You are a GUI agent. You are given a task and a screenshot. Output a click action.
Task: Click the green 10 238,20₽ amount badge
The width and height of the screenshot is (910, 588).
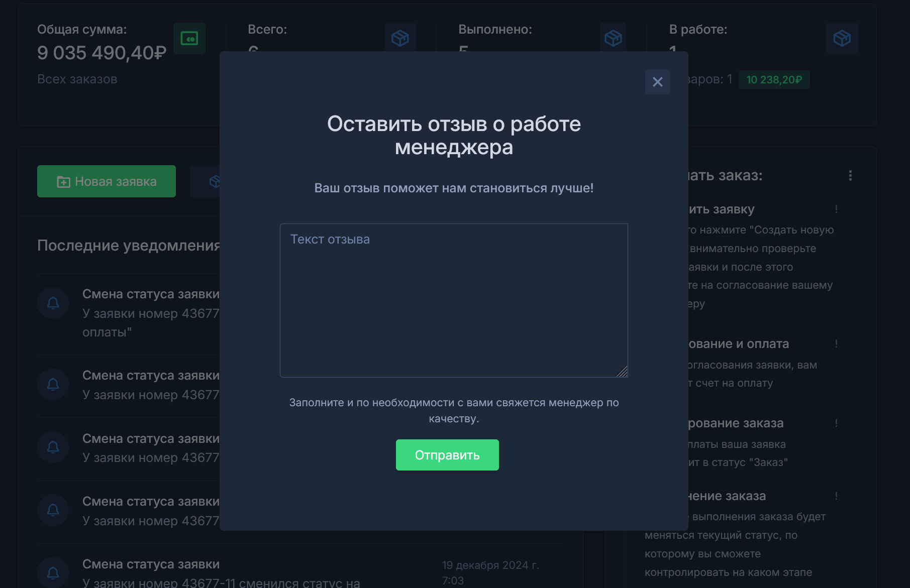click(x=774, y=80)
